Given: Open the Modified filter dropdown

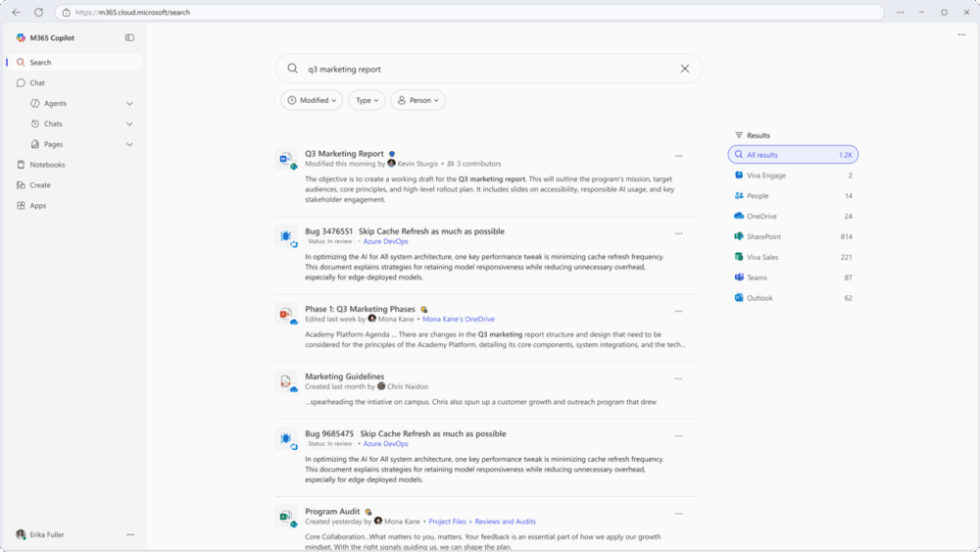Looking at the screenshot, I should click(x=312, y=100).
